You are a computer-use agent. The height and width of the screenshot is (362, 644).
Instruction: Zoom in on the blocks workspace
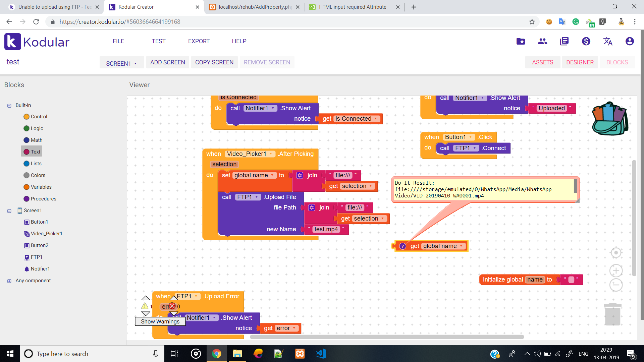point(616,270)
